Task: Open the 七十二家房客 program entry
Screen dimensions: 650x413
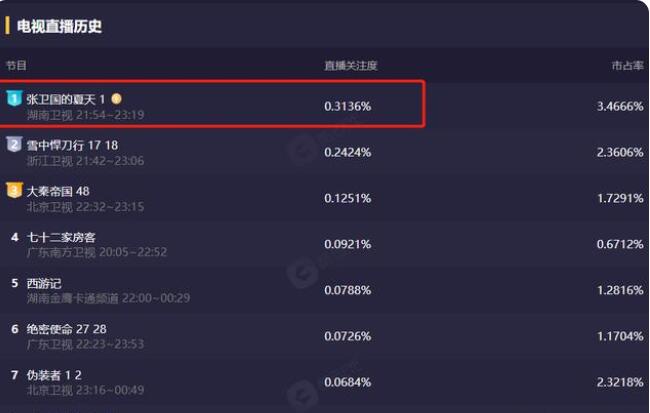Action: (61, 237)
